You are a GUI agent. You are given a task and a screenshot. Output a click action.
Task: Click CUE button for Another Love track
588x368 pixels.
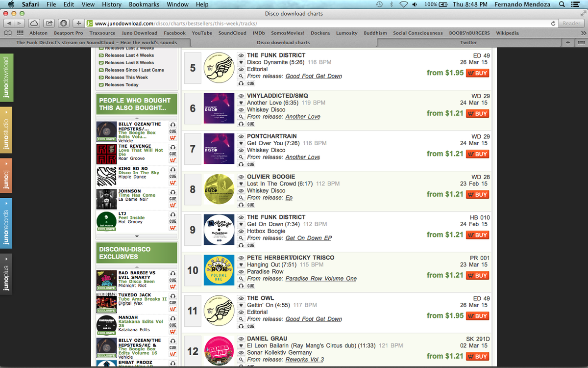[x=251, y=124]
